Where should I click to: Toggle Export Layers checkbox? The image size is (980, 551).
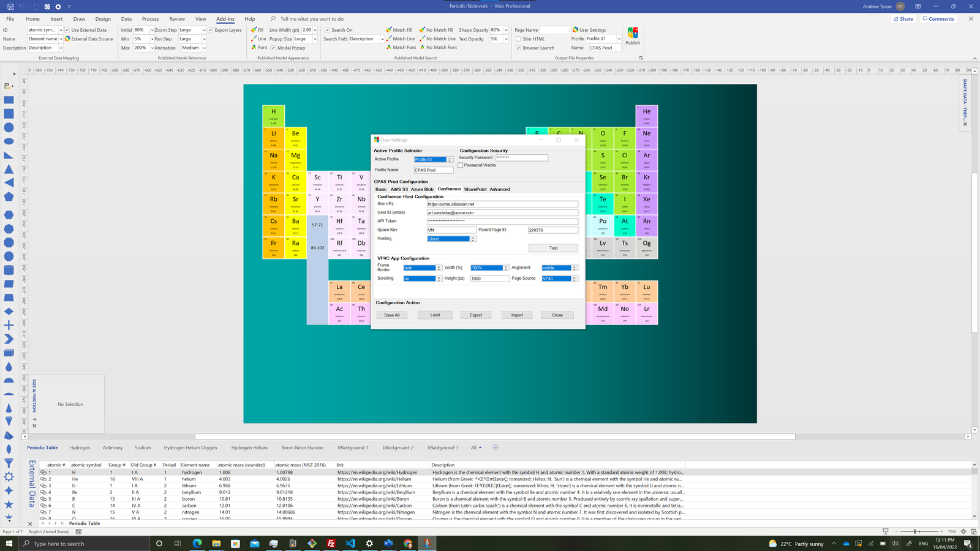[210, 29]
